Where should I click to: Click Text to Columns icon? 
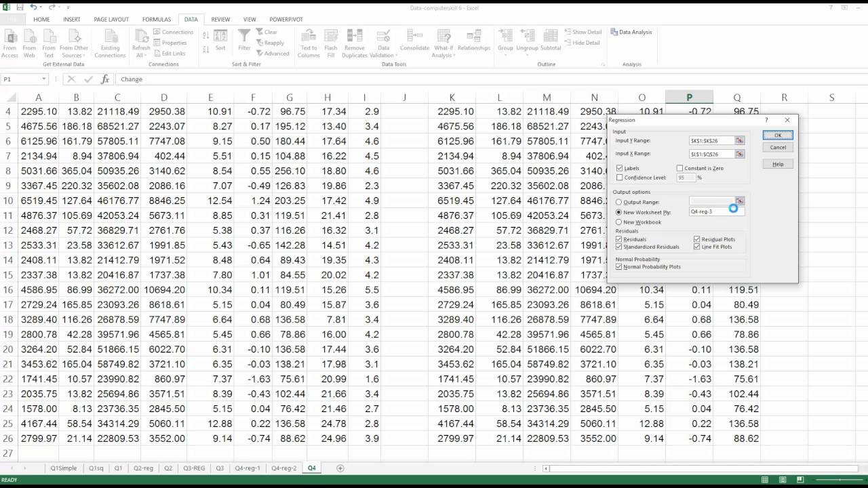(x=309, y=36)
